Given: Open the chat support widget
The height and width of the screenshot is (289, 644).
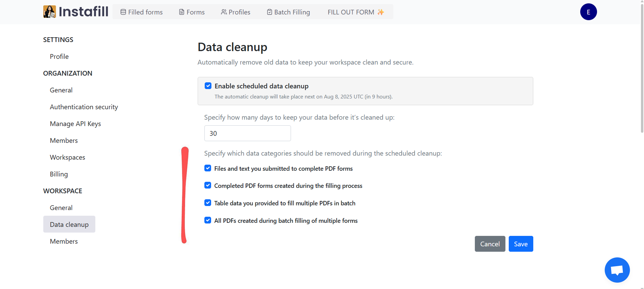Looking at the screenshot, I should [x=617, y=270].
